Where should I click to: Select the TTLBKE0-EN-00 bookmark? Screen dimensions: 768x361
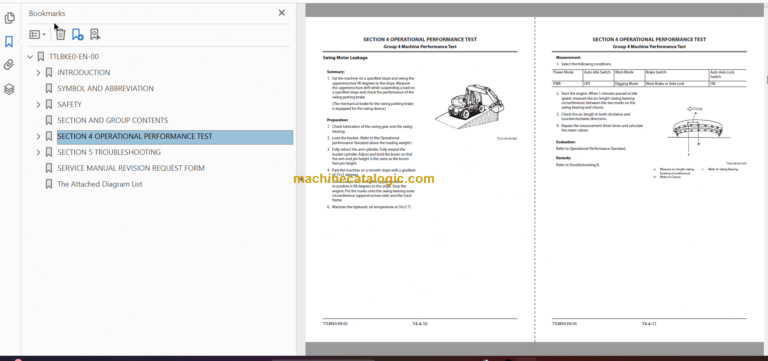(74, 57)
